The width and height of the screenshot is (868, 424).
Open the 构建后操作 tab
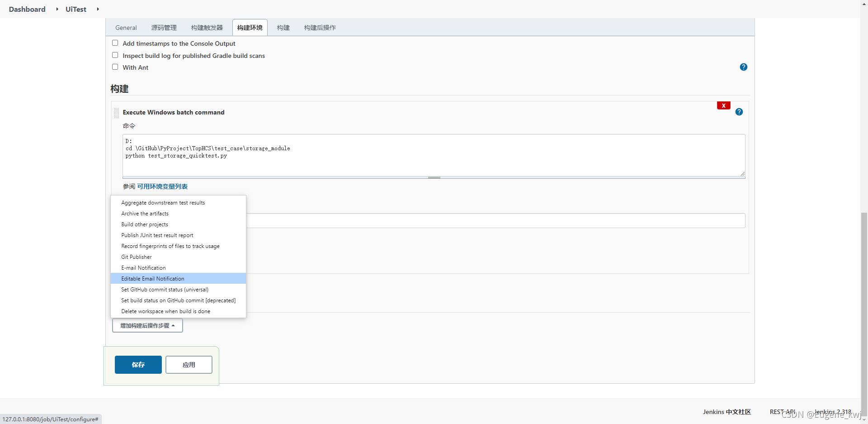coord(320,28)
